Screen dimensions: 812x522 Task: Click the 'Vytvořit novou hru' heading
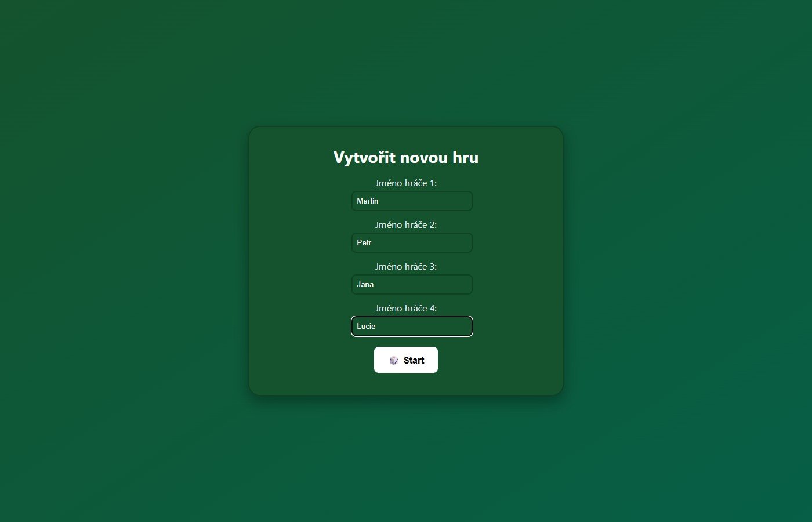(406, 158)
